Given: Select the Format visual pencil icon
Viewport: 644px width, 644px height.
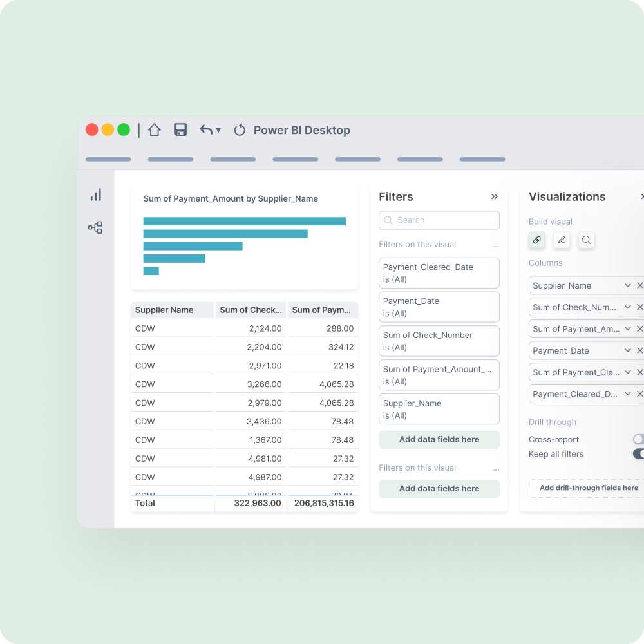Looking at the screenshot, I should tap(562, 240).
